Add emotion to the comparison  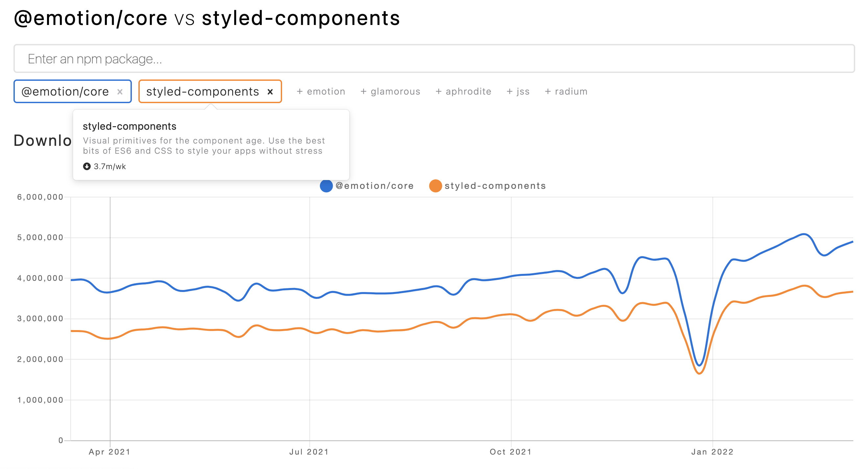(x=321, y=91)
